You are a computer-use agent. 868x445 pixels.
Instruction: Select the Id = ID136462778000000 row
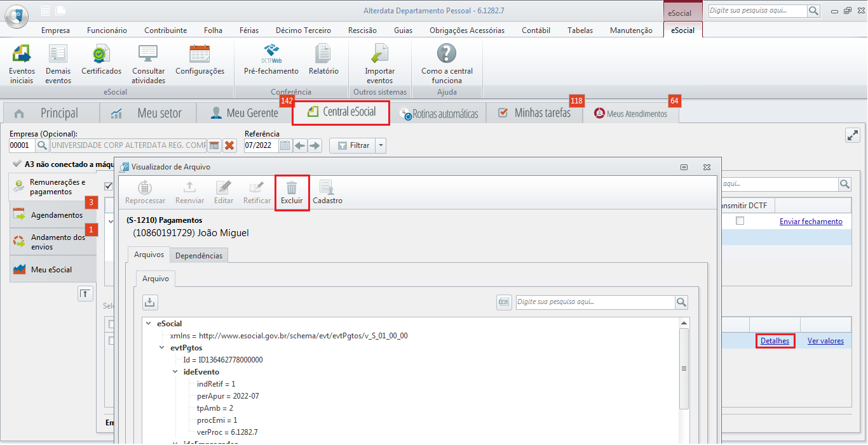coord(223,360)
